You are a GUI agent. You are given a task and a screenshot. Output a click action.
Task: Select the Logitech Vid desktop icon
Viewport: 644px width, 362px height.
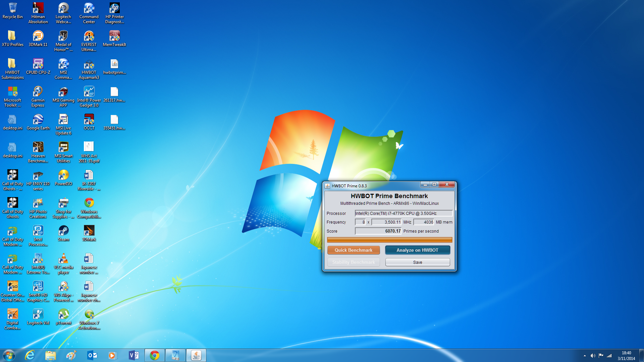click(x=38, y=317)
